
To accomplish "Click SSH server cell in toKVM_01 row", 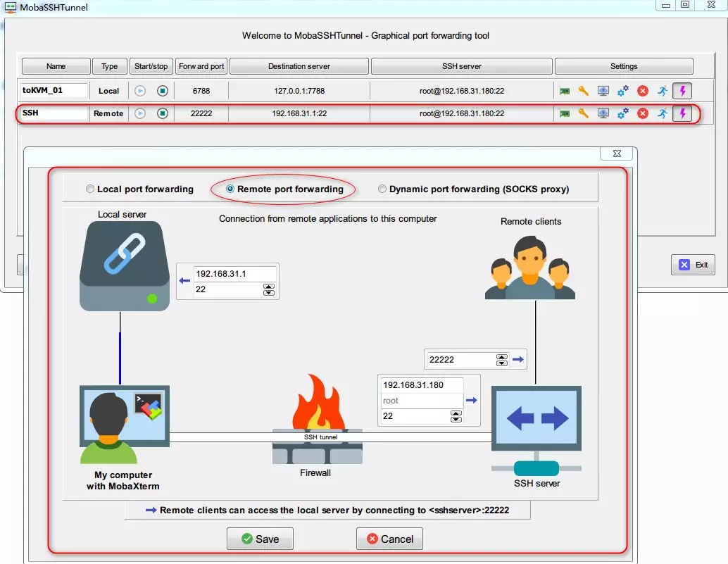I will click(461, 91).
